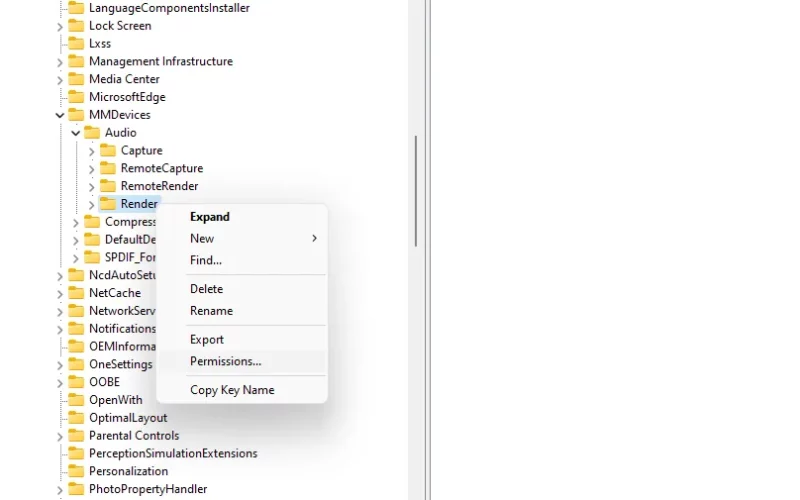The width and height of the screenshot is (800, 500).
Task: Expand the RemoteCapture key chevron
Action: pos(91,169)
